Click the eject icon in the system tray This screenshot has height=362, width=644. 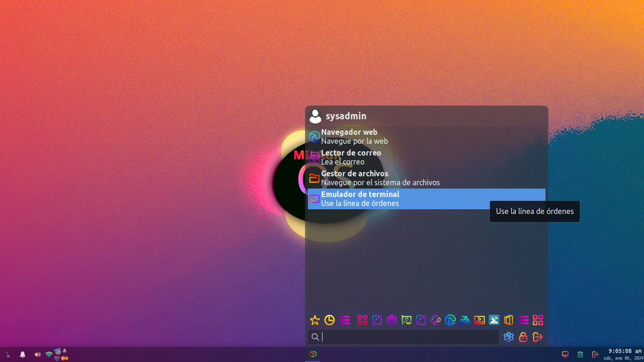[64, 351]
